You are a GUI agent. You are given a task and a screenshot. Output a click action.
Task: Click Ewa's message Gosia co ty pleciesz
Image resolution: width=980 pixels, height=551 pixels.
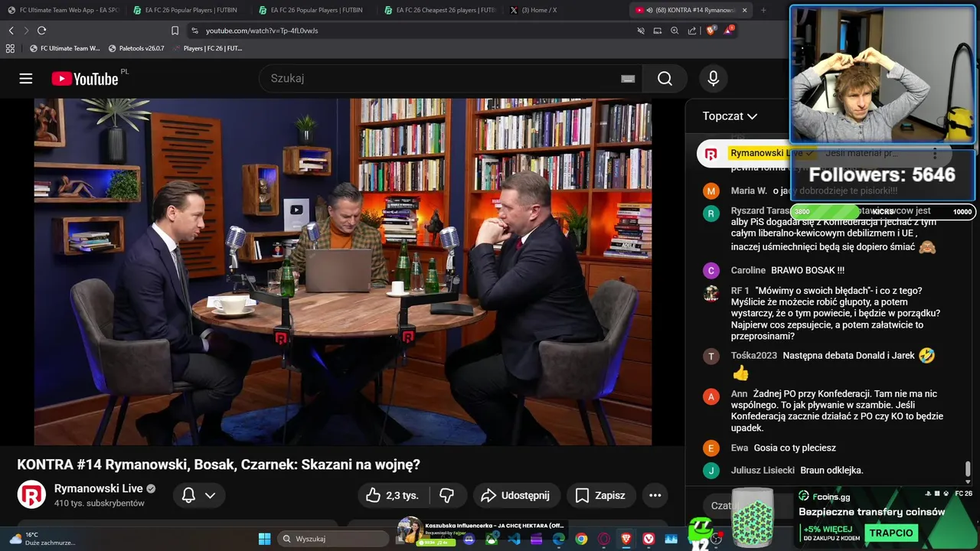pyautogui.click(x=794, y=448)
